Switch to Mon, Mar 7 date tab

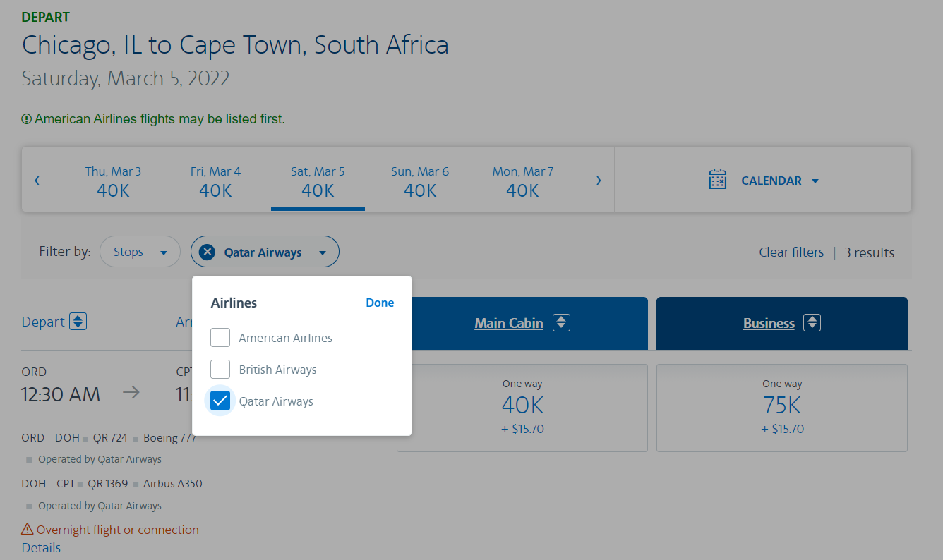point(522,181)
